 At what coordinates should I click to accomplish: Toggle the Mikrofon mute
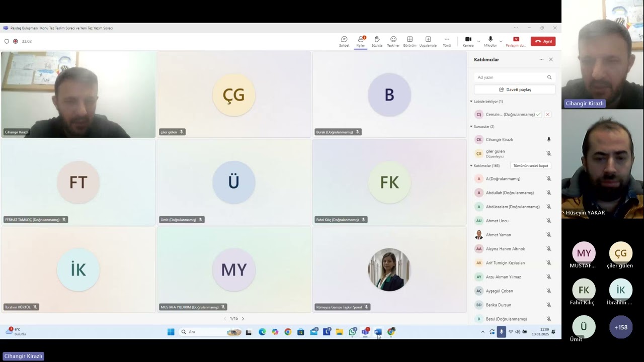click(491, 42)
